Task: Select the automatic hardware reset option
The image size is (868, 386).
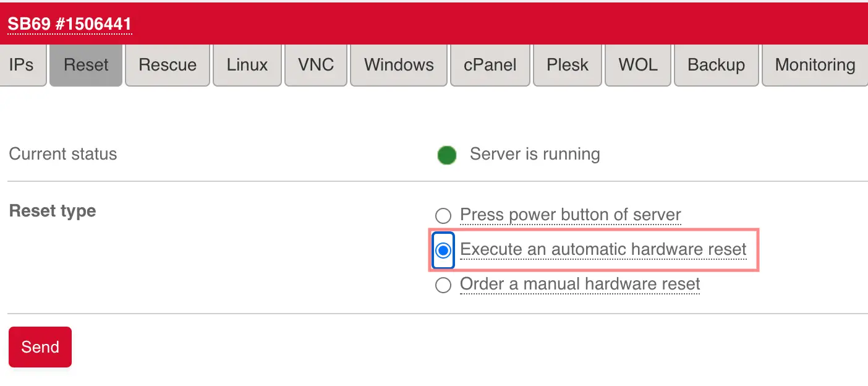Action: 443,250
